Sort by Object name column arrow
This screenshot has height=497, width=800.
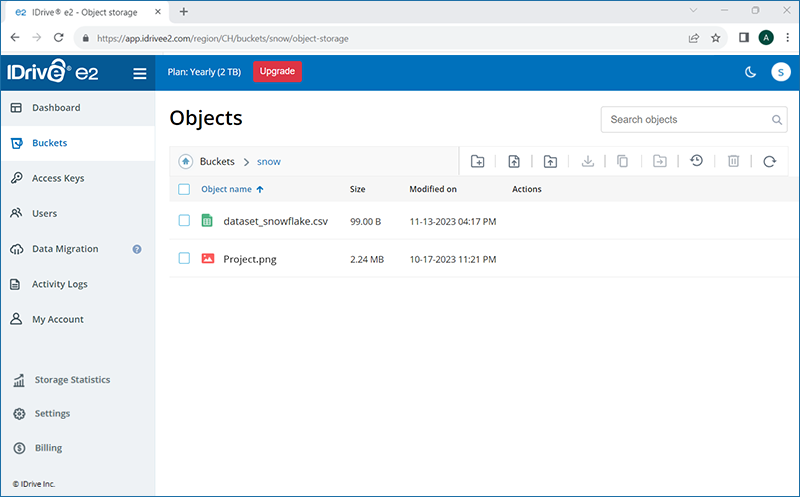click(x=260, y=189)
